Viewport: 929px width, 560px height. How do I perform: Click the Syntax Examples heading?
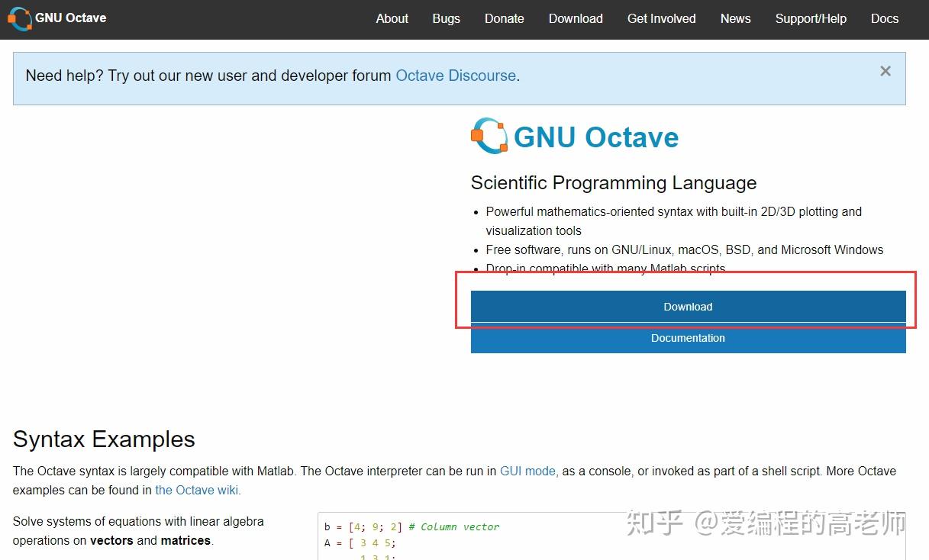pyautogui.click(x=104, y=439)
